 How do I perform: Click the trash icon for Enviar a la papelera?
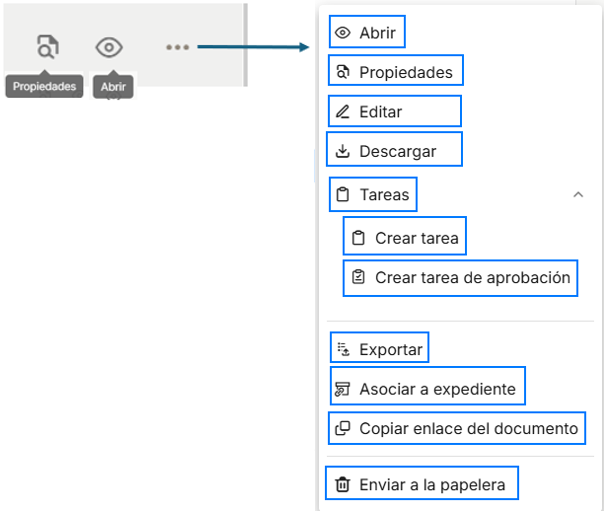(342, 484)
